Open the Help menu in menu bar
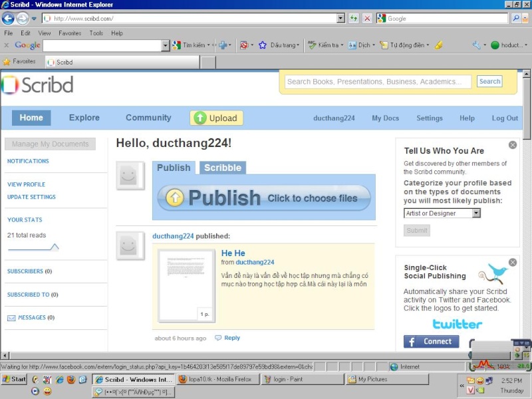The image size is (532, 399). click(x=117, y=33)
